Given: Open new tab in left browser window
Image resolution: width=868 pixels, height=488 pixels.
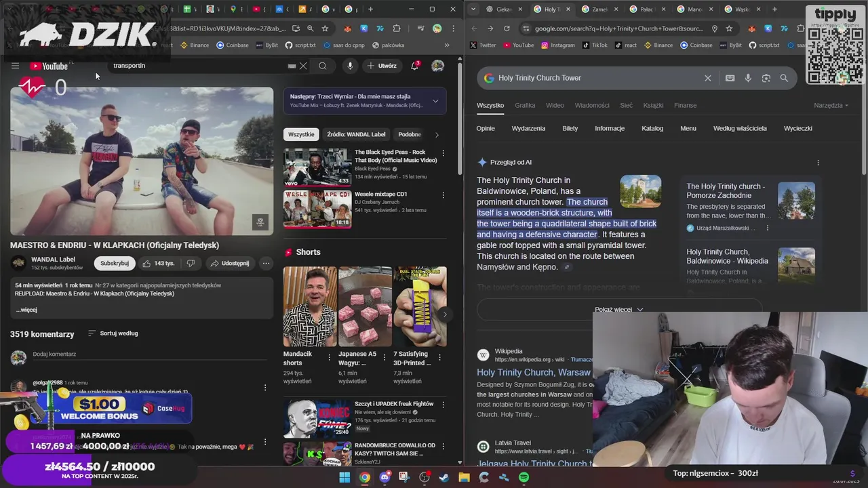Looking at the screenshot, I should pos(370,9).
